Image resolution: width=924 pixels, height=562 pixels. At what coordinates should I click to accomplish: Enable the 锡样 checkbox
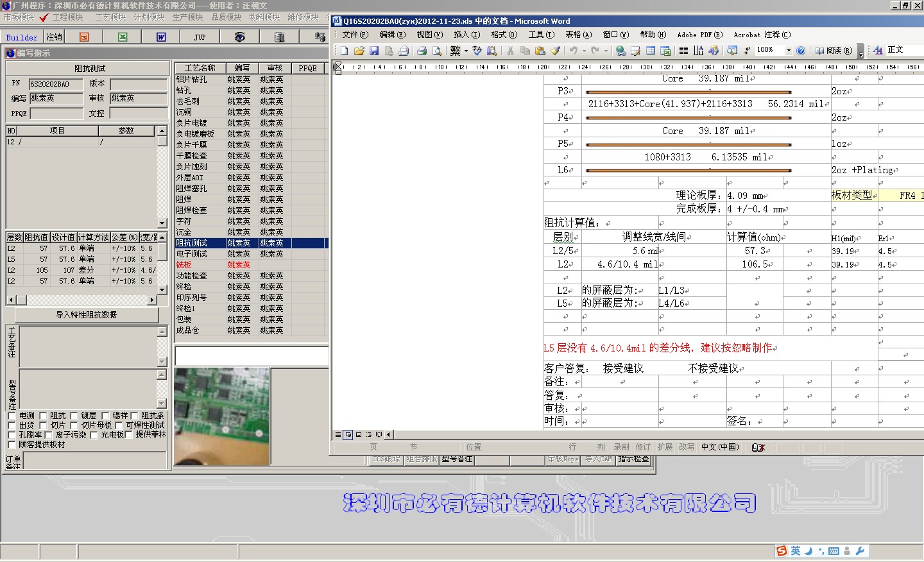[x=105, y=416]
